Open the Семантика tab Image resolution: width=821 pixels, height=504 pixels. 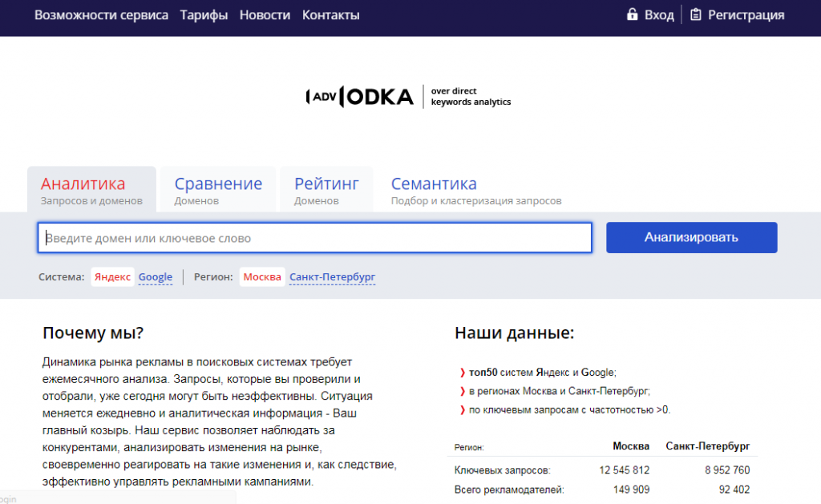pyautogui.click(x=476, y=189)
